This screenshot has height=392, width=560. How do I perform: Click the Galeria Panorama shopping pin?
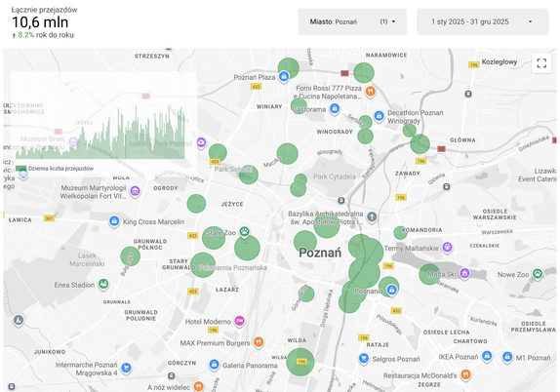click(x=214, y=365)
